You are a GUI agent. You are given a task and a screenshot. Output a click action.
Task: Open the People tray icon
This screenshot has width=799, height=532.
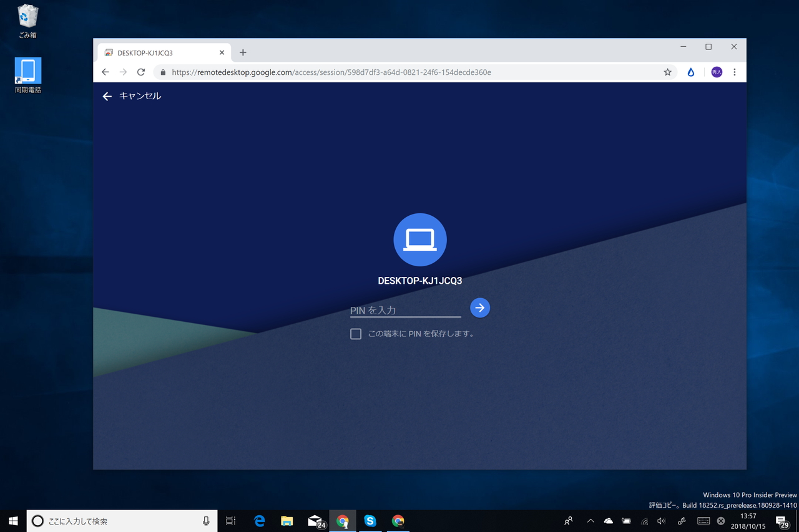pyautogui.click(x=568, y=521)
